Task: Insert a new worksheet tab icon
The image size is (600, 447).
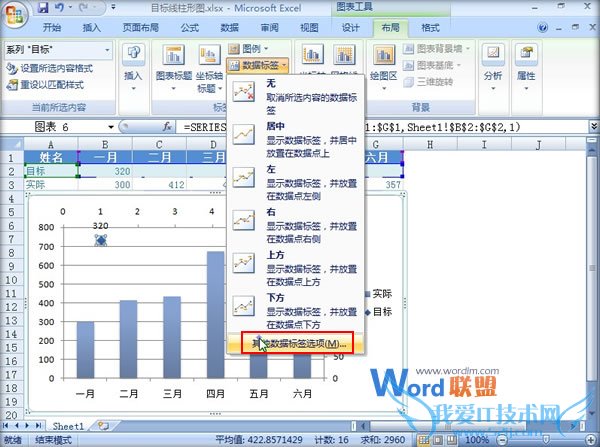Action: click(x=103, y=426)
